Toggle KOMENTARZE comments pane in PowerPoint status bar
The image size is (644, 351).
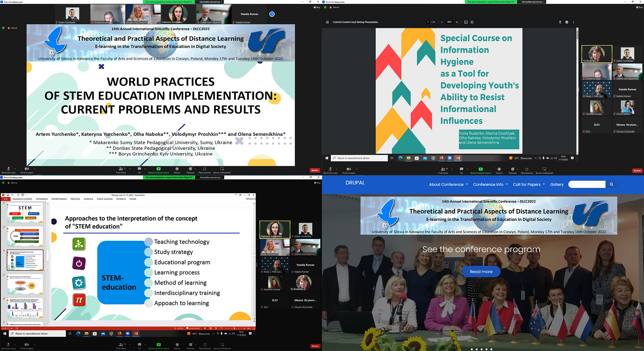[193, 328]
